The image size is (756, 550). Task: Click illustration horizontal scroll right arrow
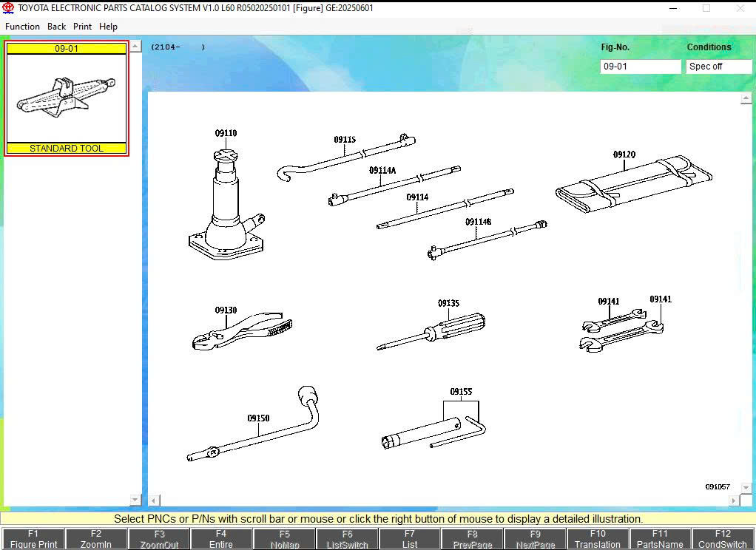point(733,500)
